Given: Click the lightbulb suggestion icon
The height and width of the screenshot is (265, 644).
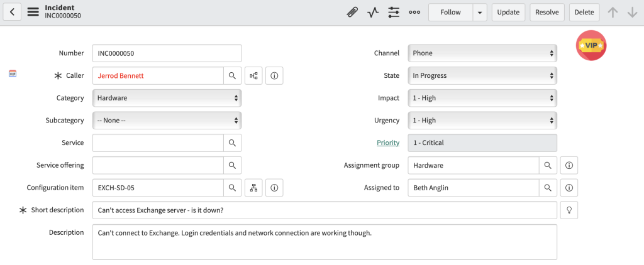Looking at the screenshot, I should click(569, 210).
